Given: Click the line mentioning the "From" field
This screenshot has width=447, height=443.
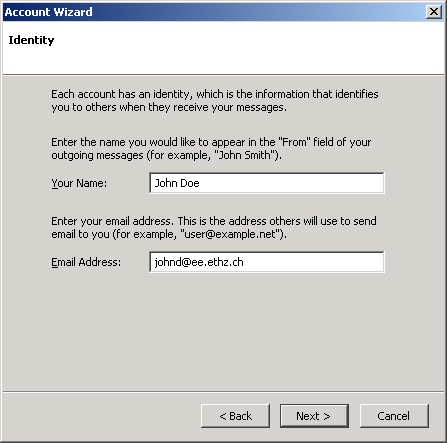Looking at the screenshot, I should click(x=211, y=142).
